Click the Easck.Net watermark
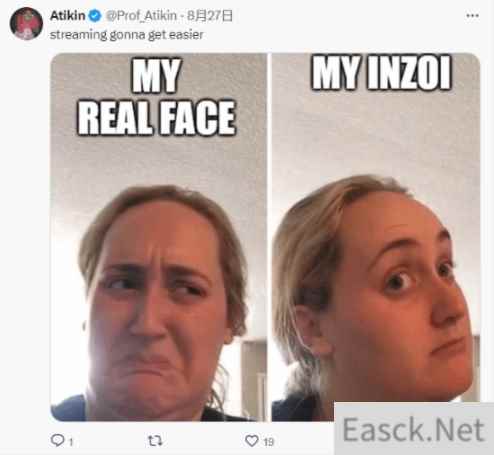The image size is (494, 455). (413, 429)
